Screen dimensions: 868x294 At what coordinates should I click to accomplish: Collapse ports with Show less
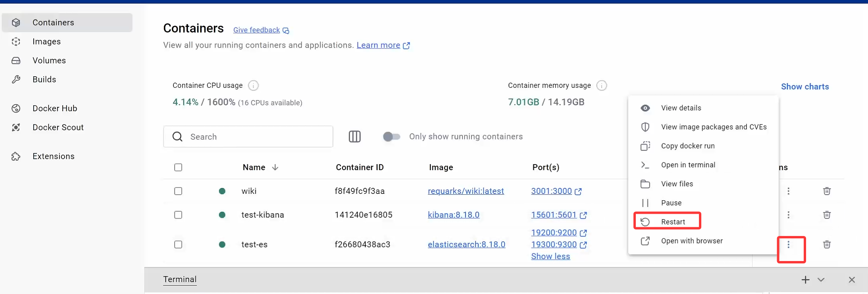pos(550,256)
